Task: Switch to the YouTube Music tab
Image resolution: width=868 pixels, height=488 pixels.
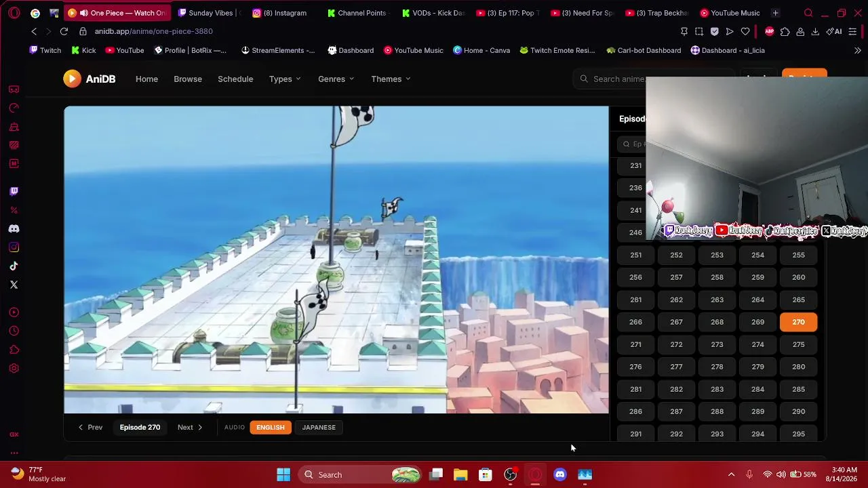Action: [731, 13]
